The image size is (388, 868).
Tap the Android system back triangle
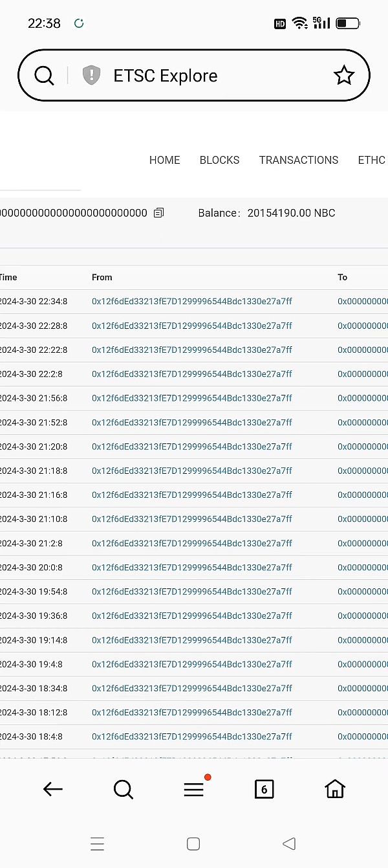[x=289, y=843]
